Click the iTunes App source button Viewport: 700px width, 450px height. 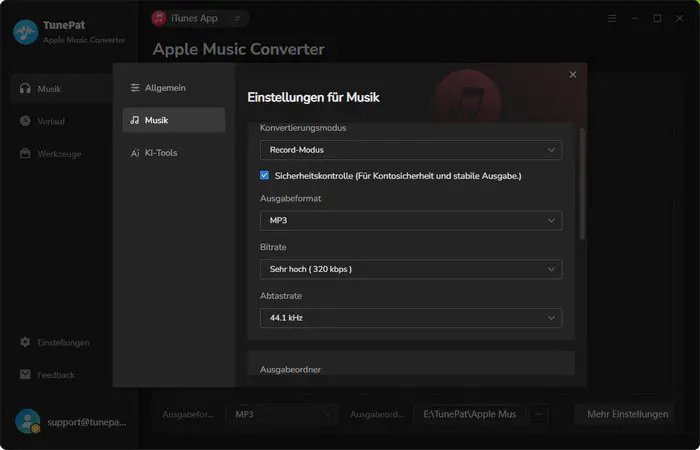point(200,18)
